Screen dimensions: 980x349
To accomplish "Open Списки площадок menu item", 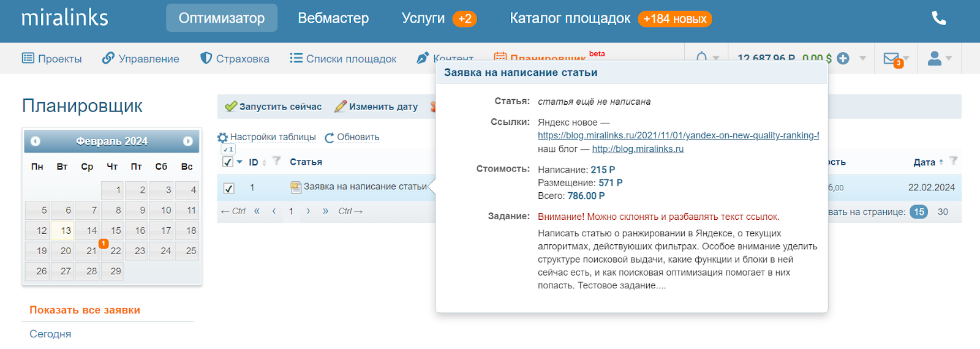I will coord(343,59).
